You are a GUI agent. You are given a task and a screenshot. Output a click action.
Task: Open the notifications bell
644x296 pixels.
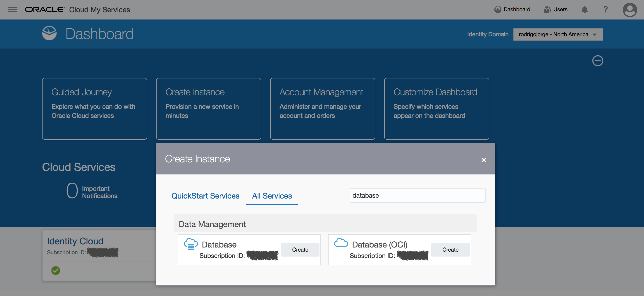(x=584, y=10)
